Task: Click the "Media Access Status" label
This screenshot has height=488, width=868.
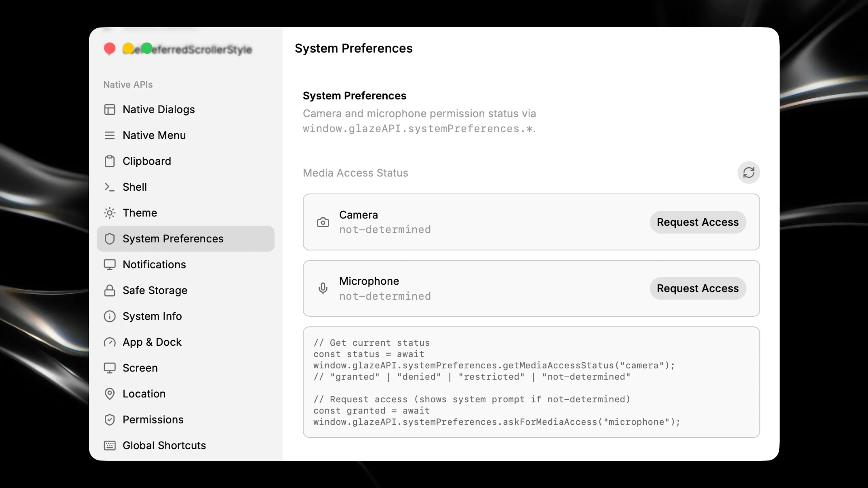Action: (x=355, y=173)
